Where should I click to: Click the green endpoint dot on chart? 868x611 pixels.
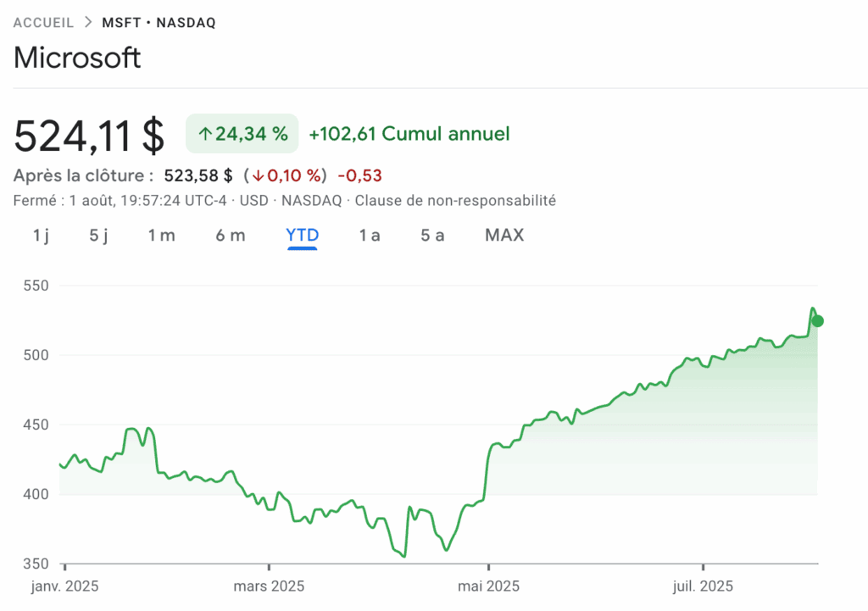[818, 321]
